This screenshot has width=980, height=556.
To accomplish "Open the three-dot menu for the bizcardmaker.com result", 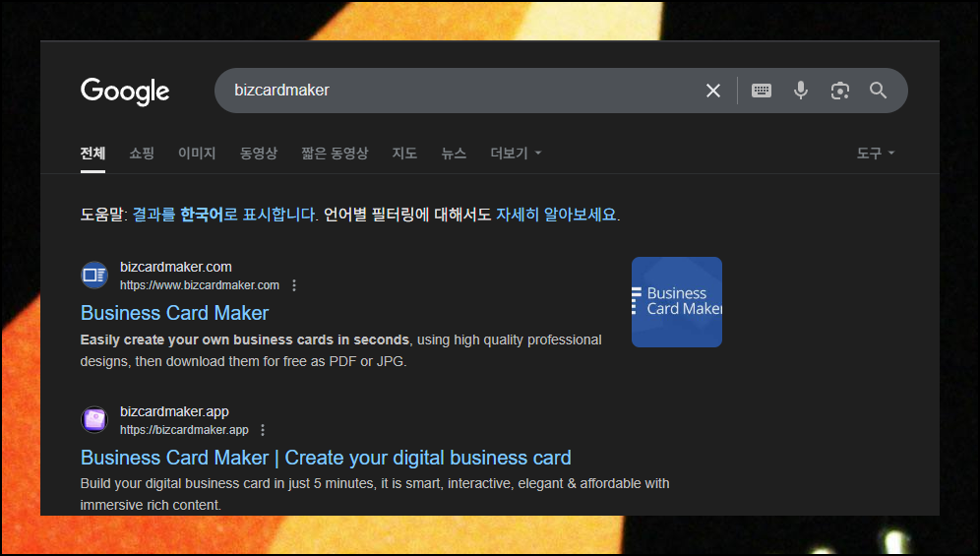I will pyautogui.click(x=294, y=285).
